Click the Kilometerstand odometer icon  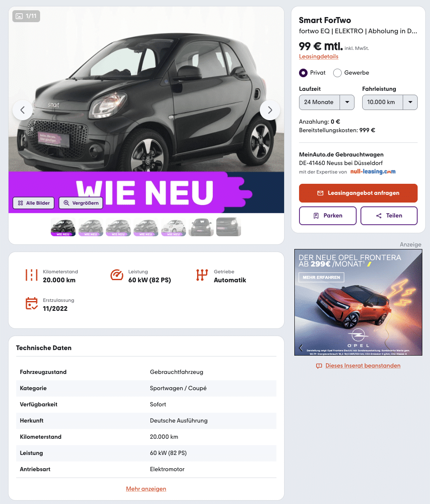(32, 275)
